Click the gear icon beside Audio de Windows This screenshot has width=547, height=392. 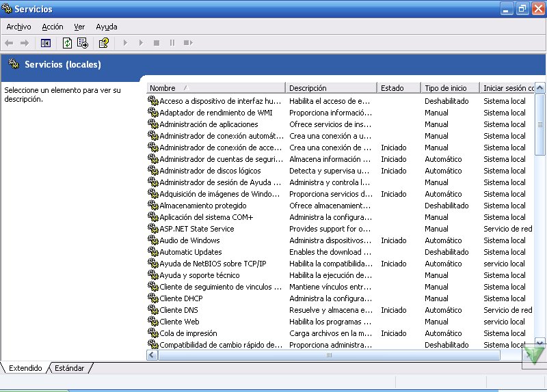click(x=152, y=240)
